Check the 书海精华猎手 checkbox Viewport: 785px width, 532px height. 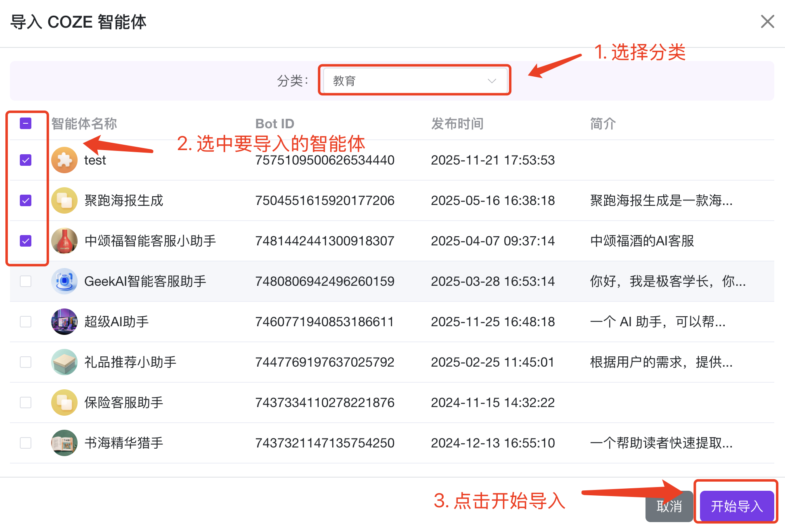[26, 443]
